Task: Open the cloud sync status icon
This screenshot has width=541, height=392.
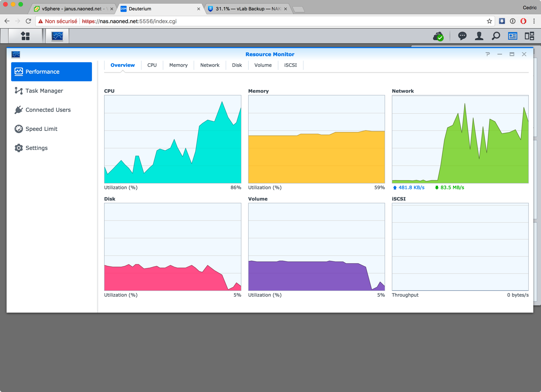Action: [x=438, y=36]
